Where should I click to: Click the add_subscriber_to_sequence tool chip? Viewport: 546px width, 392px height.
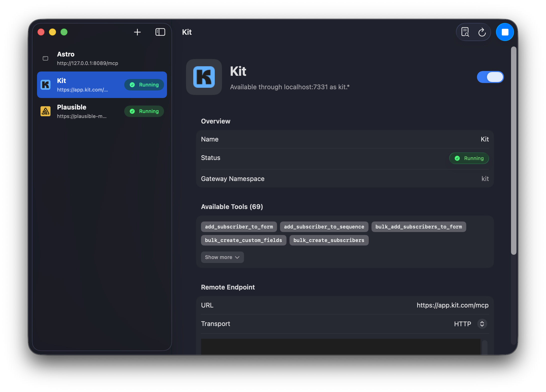(x=324, y=227)
